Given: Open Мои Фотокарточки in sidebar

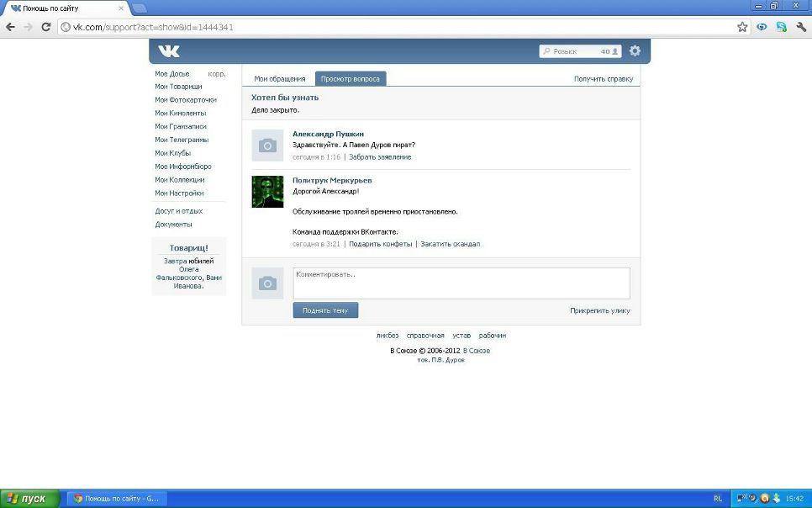Looking at the screenshot, I should pyautogui.click(x=186, y=100).
